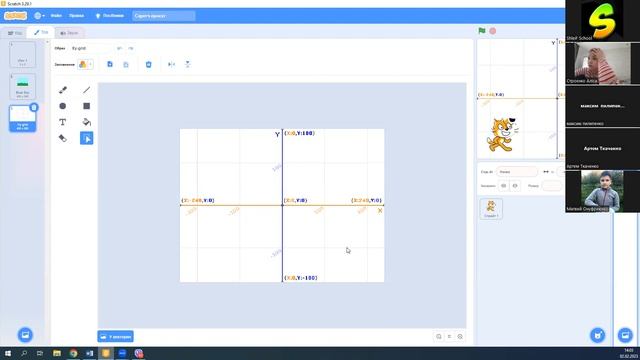Click the Delete trash icon in toolbar
Viewport: 640px width, 360px height.
(x=149, y=64)
